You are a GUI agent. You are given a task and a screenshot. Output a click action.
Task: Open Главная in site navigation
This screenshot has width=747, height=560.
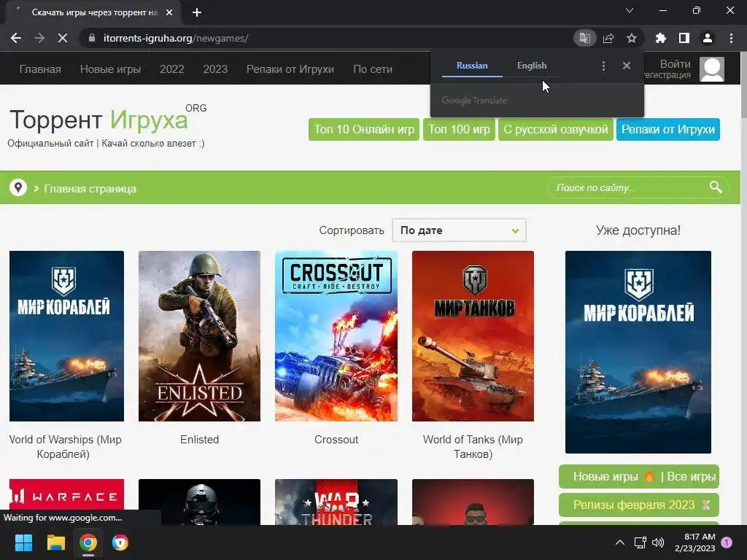tap(40, 69)
